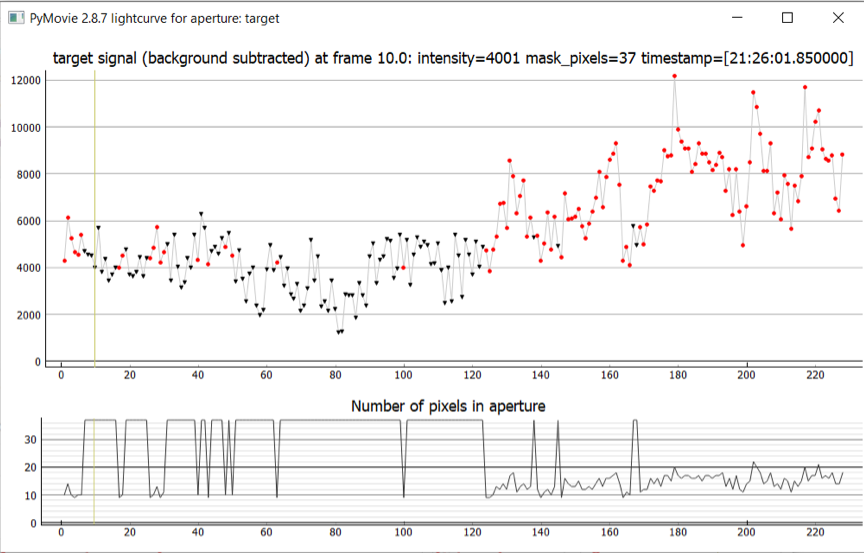Select the red peak point near frame 217

coord(805,87)
